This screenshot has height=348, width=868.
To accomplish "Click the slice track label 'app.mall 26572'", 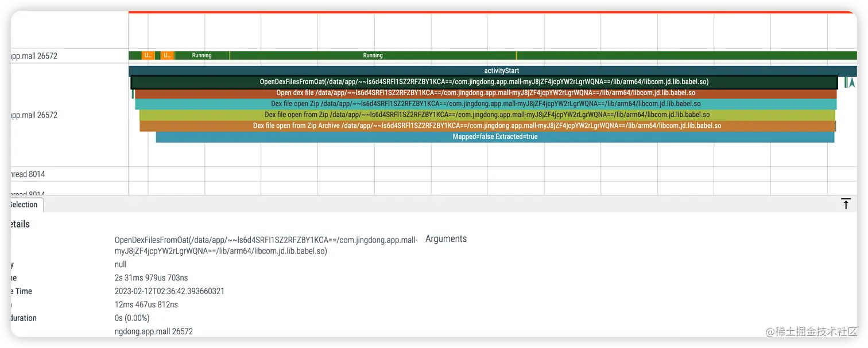I will (34, 115).
